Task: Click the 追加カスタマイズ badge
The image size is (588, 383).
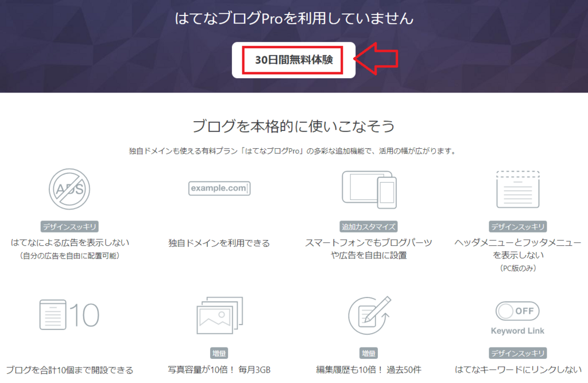Action: (369, 227)
